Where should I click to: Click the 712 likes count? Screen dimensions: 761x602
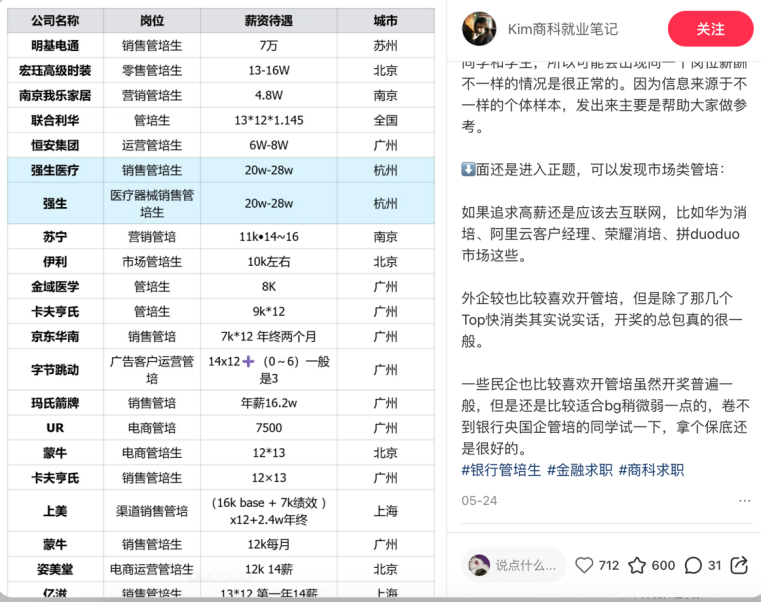[609, 565]
